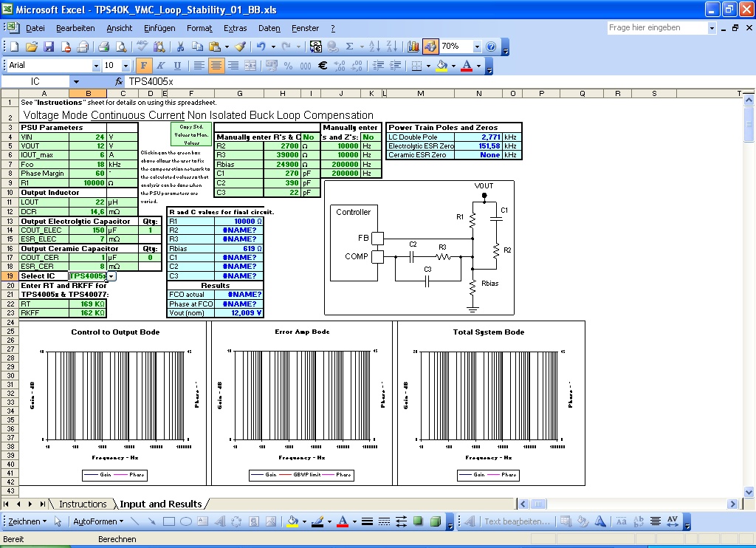Open Print Preview from the toolbar
Viewport: 756px width, 548px height.
[121, 47]
